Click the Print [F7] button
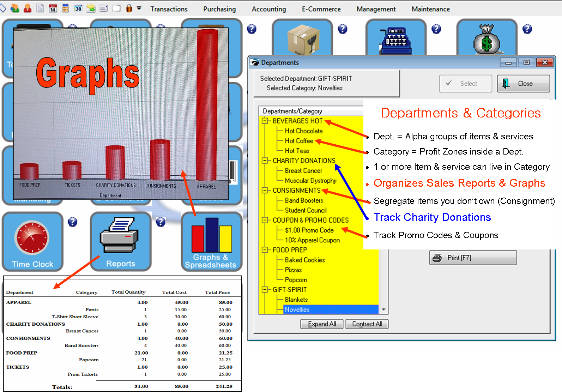Viewport: 562px width, 392px height. click(473, 258)
